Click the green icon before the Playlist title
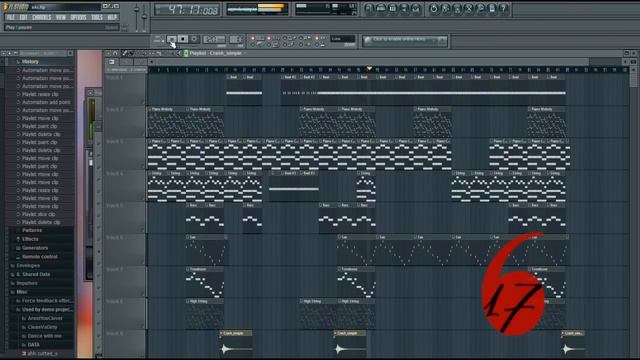The width and height of the screenshot is (640, 360). 186,53
